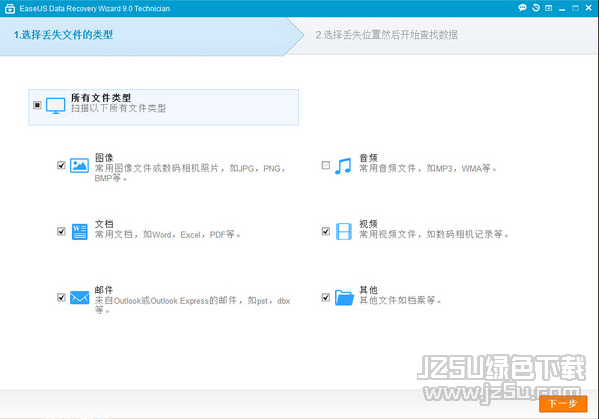Screen dimensions: 599x419
Task: Uncheck the 图像 image checkbox
Action: pos(61,165)
